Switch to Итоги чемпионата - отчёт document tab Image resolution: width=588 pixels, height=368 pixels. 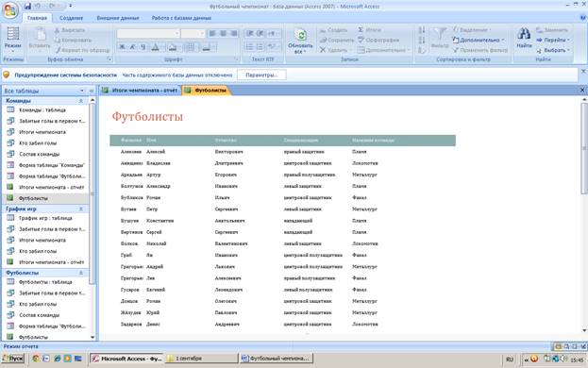click(141, 91)
